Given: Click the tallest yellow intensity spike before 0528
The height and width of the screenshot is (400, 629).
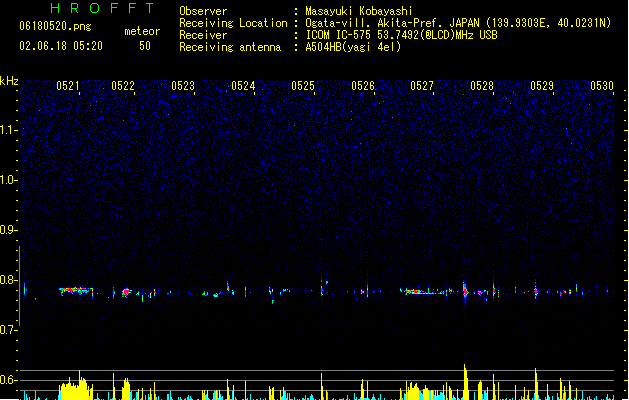Looking at the screenshot, I should 465,381.
